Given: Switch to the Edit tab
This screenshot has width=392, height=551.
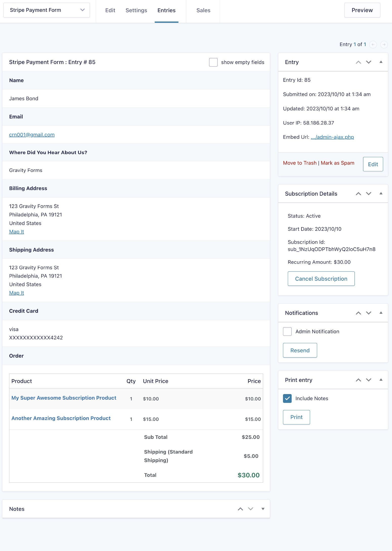Looking at the screenshot, I should [110, 10].
